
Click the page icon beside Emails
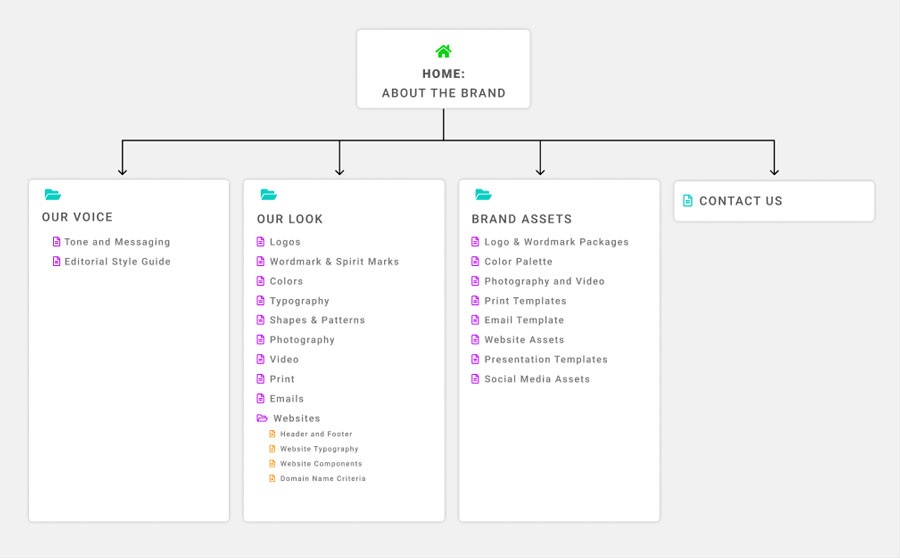click(261, 398)
